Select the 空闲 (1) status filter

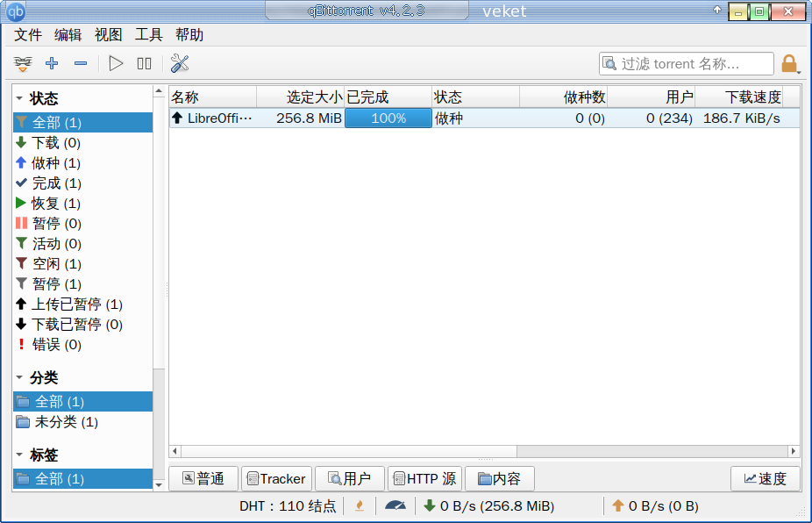pos(82,264)
